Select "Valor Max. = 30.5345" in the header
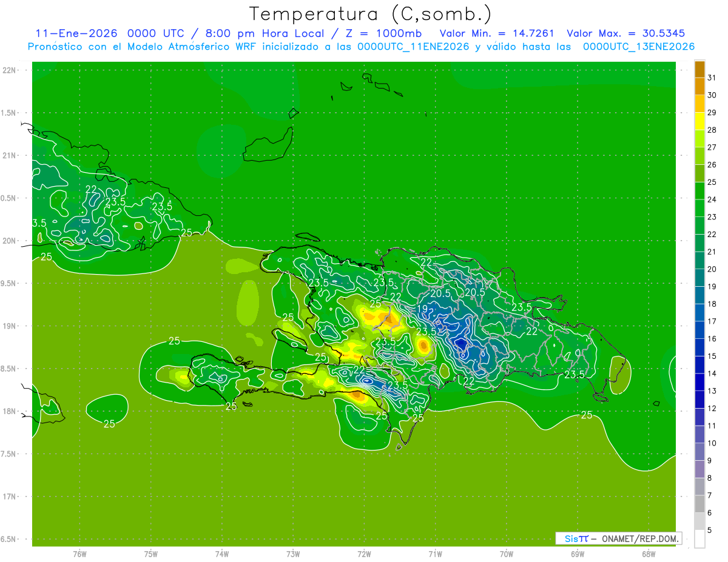The height and width of the screenshot is (562, 728). pos(626,33)
